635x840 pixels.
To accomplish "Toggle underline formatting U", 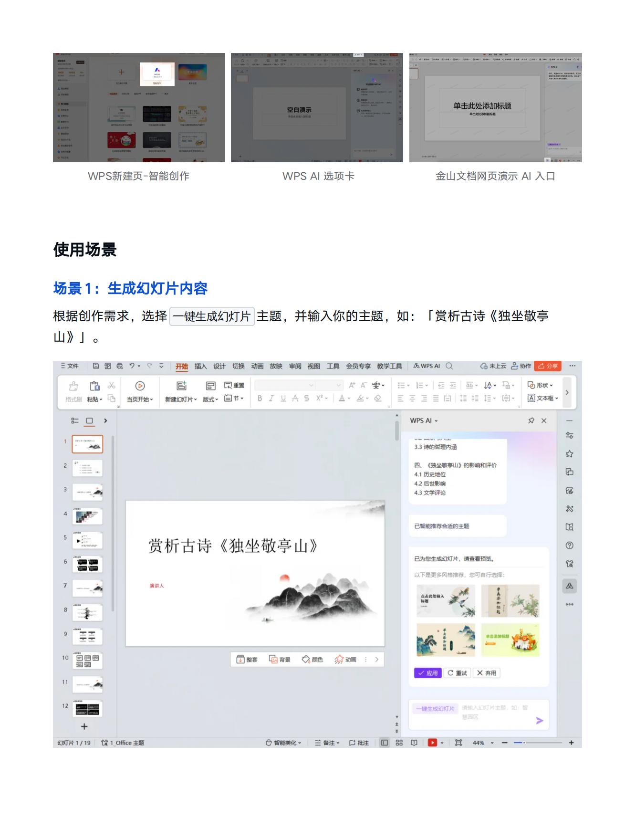I will pyautogui.click(x=283, y=398).
